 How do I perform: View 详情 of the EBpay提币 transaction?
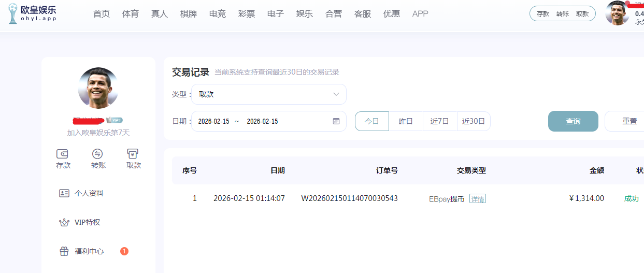point(477,199)
